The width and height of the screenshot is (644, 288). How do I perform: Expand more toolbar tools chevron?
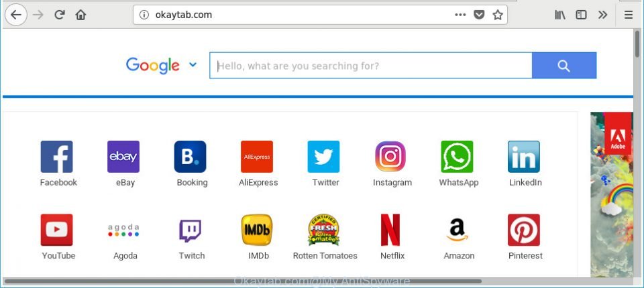click(602, 15)
